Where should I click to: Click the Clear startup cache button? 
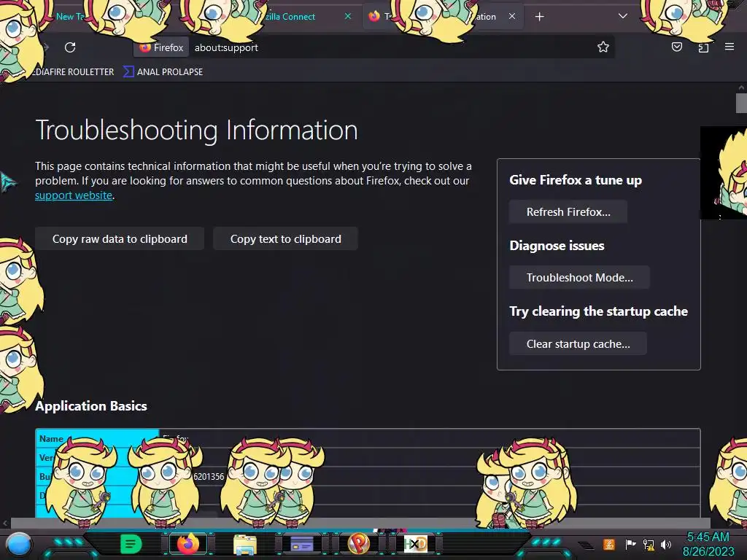(x=578, y=344)
